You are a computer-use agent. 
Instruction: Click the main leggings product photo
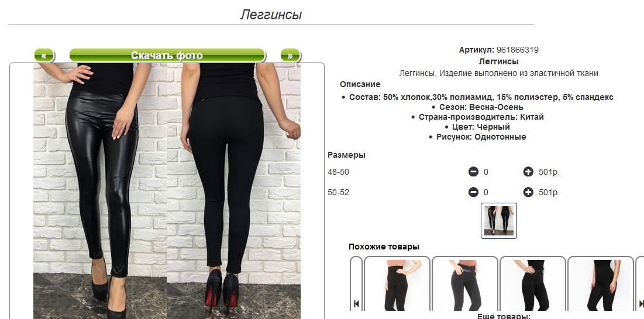(167, 191)
